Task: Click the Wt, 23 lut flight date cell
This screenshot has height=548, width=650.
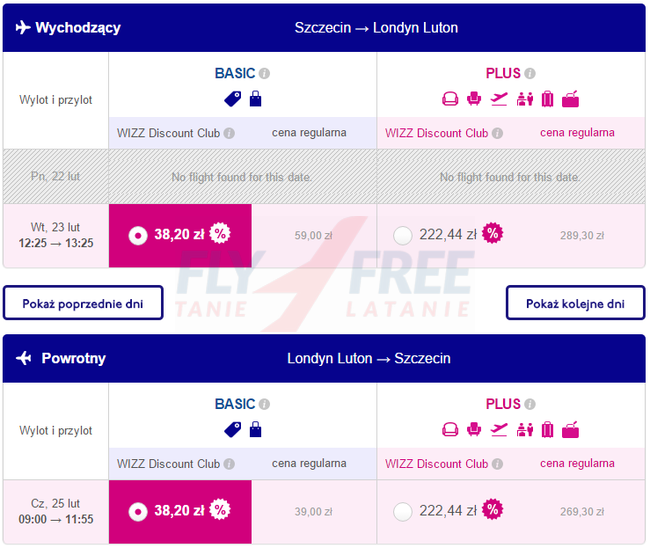Action: click(56, 235)
